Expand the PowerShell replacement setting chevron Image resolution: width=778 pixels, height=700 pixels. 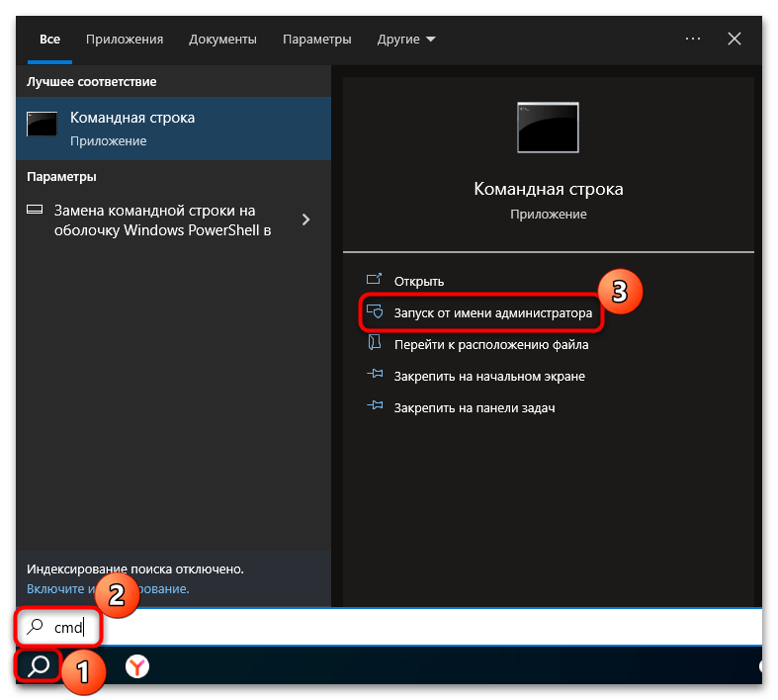306,219
